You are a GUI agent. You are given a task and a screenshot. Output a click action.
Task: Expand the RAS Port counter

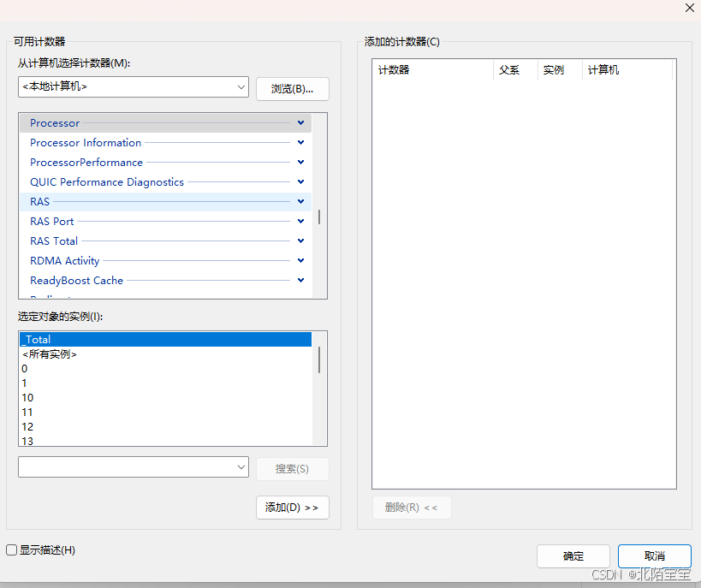point(300,221)
